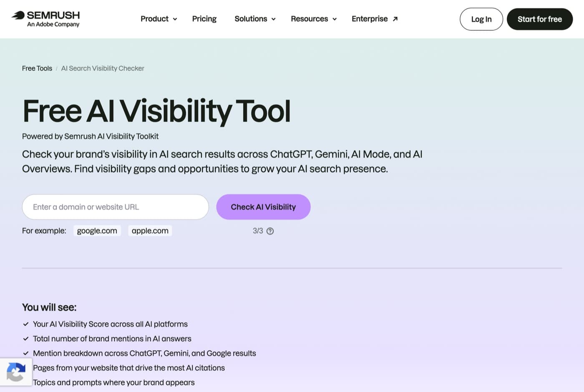Open the Enterprise external link

tap(375, 19)
